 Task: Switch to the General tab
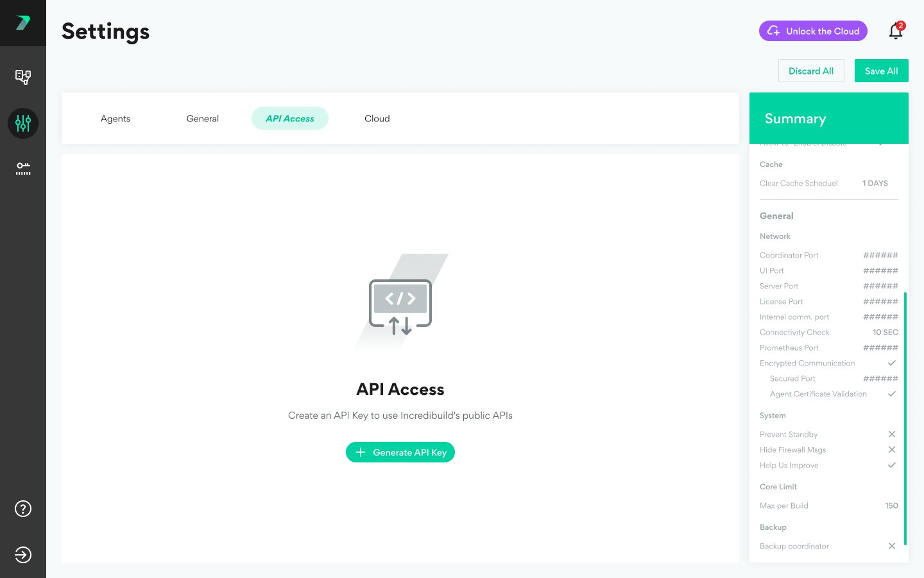pos(203,118)
